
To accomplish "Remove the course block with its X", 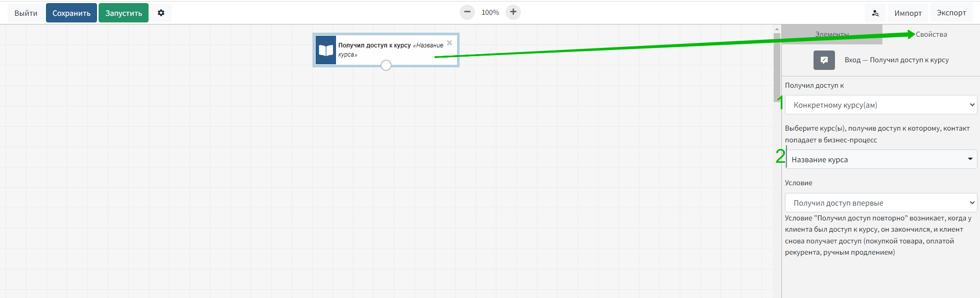I will pyautogui.click(x=449, y=43).
